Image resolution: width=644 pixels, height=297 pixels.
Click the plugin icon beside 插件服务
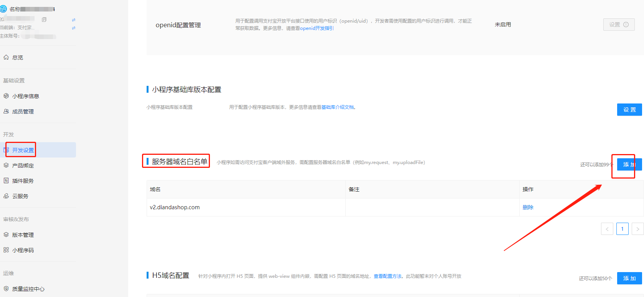[x=6, y=181]
